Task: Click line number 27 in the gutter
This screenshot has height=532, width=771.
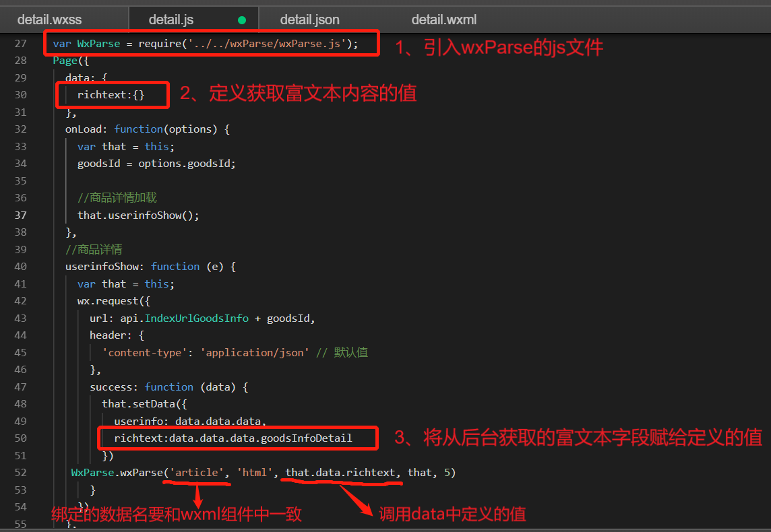Action: [x=21, y=43]
